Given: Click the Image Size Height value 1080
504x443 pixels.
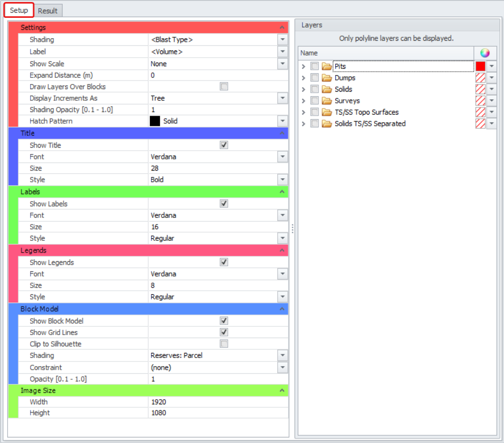Looking at the screenshot, I should point(158,413).
